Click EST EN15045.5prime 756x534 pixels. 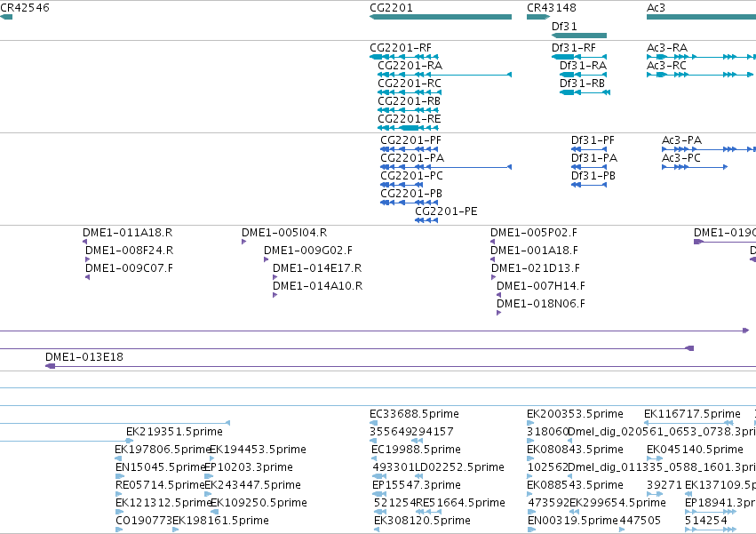click(x=119, y=476)
